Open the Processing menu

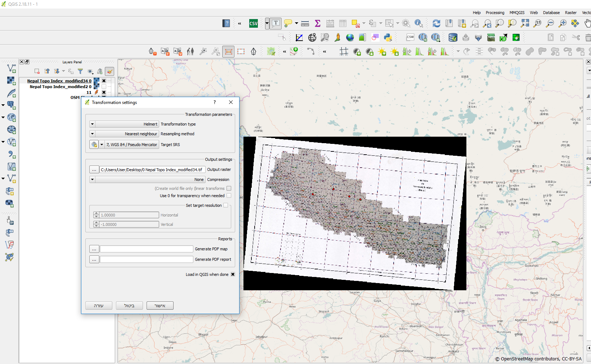tap(495, 13)
